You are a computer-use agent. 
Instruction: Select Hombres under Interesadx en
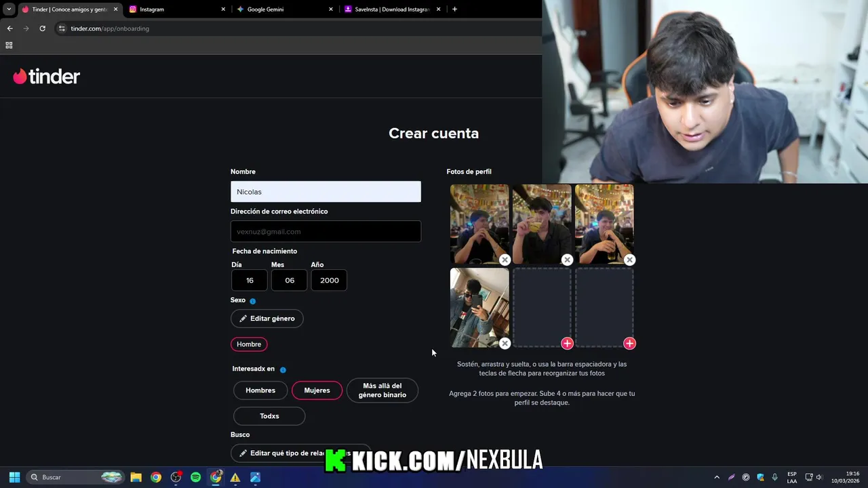coord(260,390)
